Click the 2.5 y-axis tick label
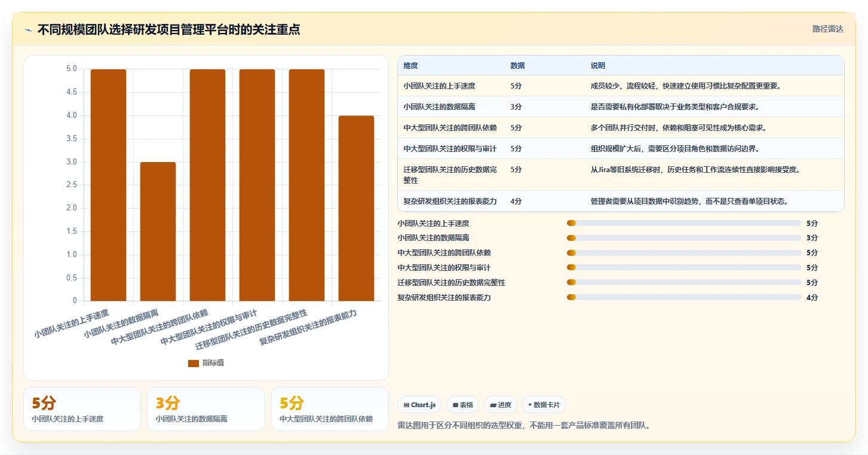Viewport: 868px width, 455px height. (x=72, y=185)
